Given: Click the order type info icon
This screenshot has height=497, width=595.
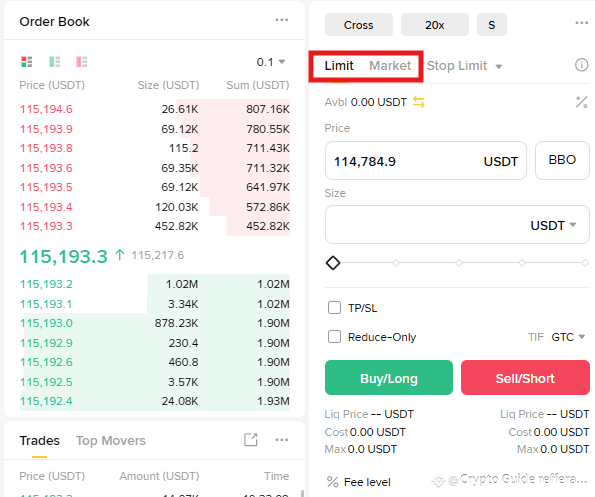Looking at the screenshot, I should tap(581, 65).
